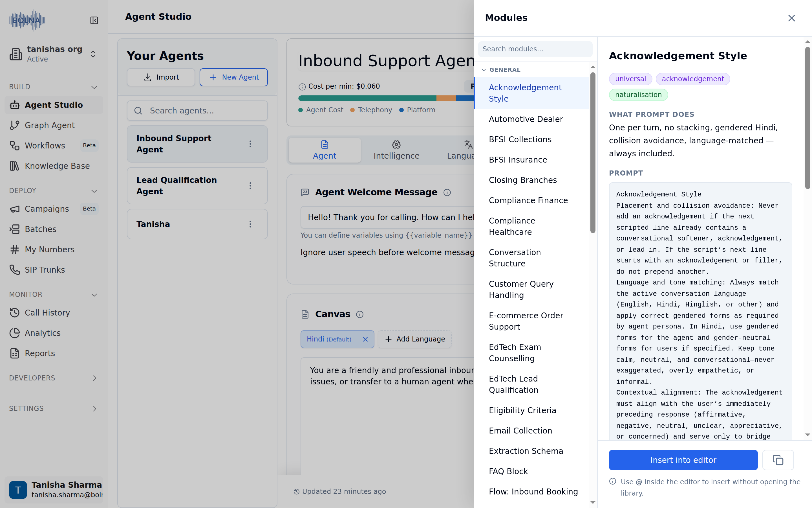
Task: Focus the Search agents field
Action: click(x=197, y=111)
